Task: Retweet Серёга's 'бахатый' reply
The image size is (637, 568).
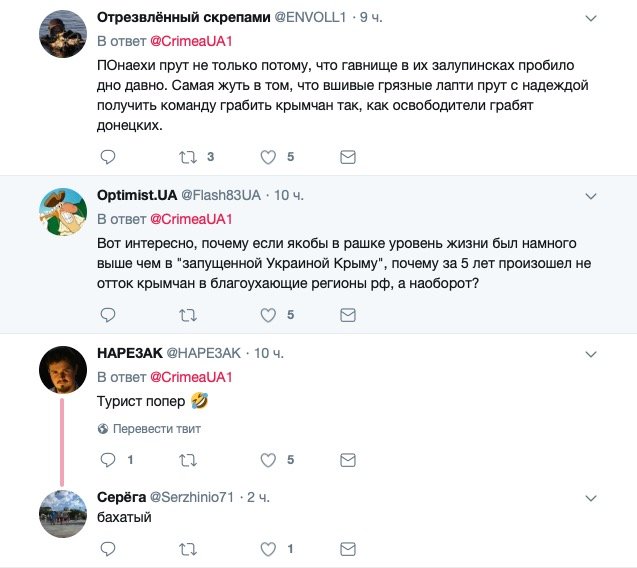Action: click(188, 549)
